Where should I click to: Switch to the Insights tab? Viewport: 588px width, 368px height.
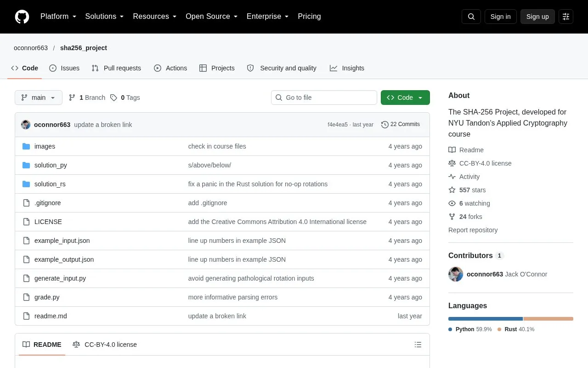(347, 68)
